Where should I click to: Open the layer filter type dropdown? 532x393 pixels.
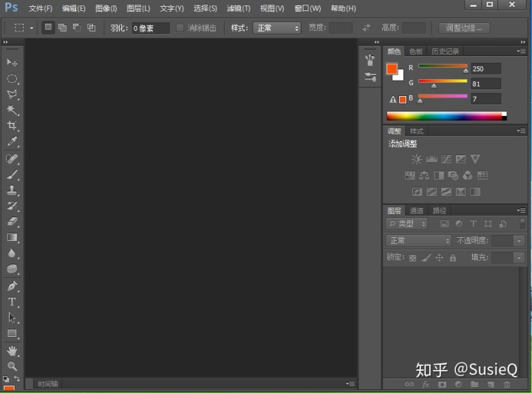click(407, 224)
